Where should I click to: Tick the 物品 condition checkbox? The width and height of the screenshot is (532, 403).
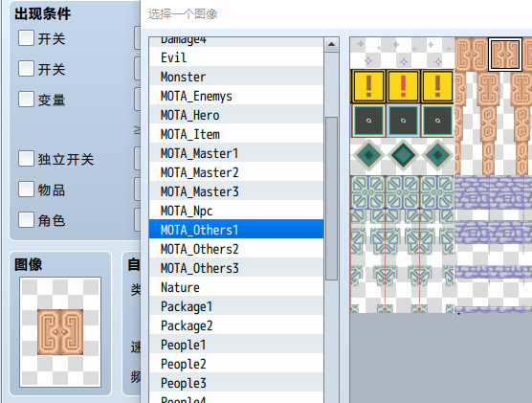pyautogui.click(x=26, y=190)
